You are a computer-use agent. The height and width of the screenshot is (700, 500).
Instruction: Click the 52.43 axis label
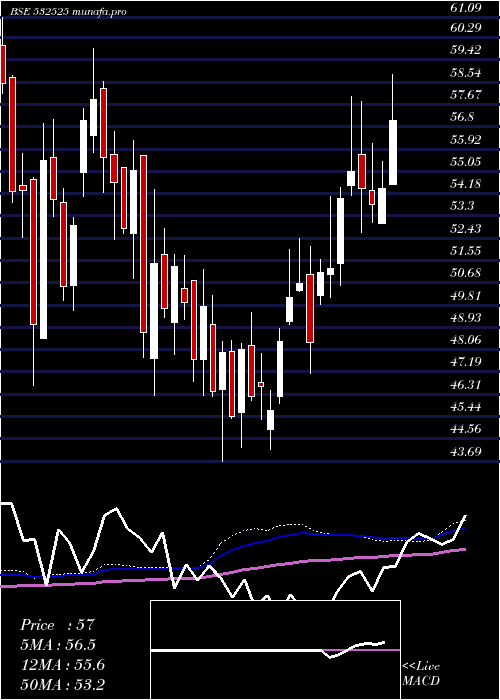click(x=466, y=229)
